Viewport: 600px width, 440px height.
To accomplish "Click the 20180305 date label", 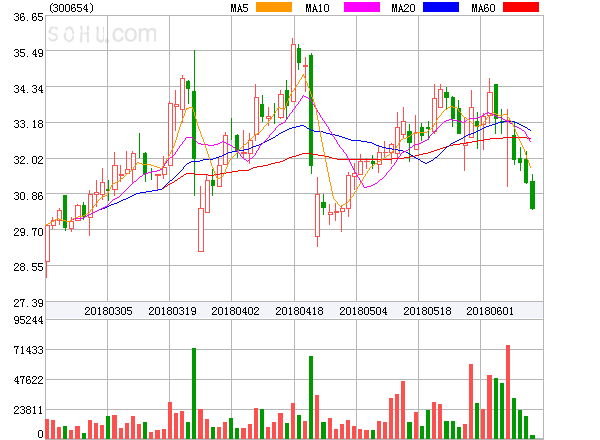I will point(108,311).
